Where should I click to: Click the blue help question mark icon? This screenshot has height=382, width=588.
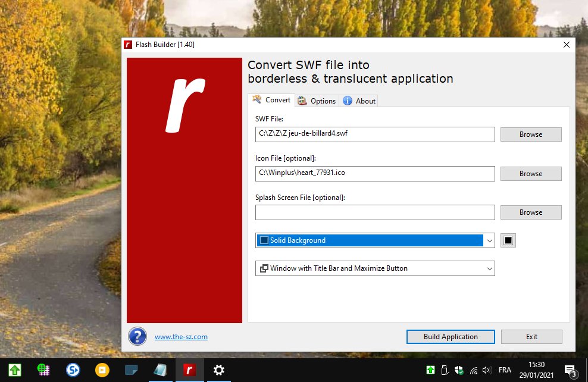tap(137, 336)
